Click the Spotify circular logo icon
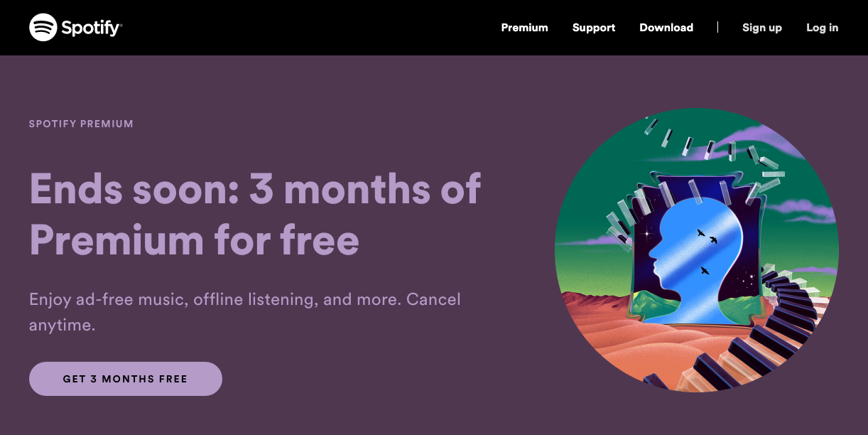 point(43,28)
